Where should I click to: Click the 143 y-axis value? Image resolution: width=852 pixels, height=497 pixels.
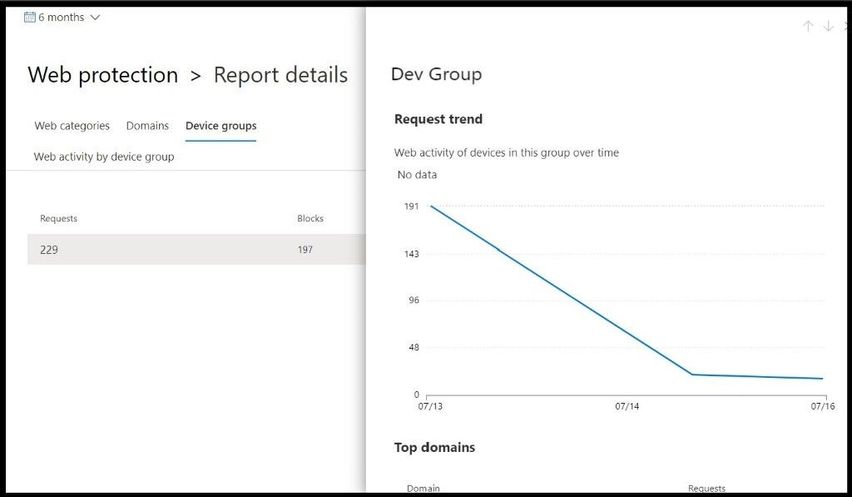pyautogui.click(x=411, y=254)
